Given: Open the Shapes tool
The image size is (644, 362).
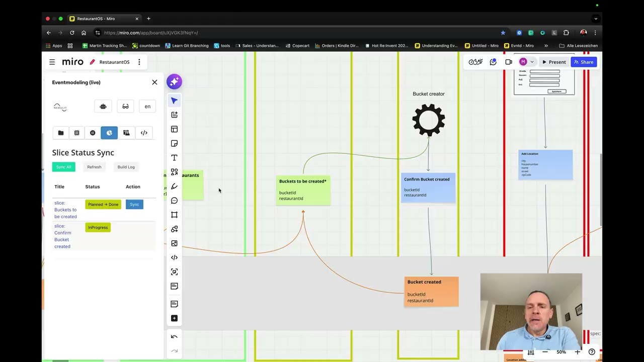Looking at the screenshot, I should point(174,172).
